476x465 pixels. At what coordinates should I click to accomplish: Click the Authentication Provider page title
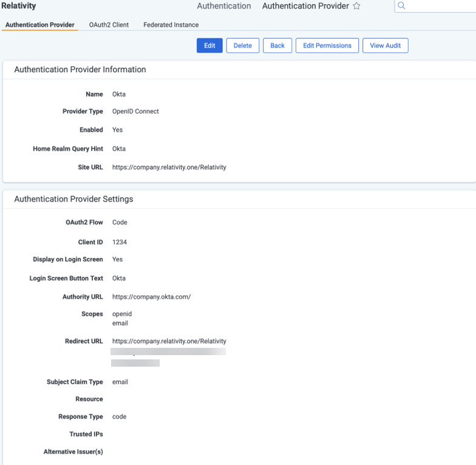[x=305, y=6]
